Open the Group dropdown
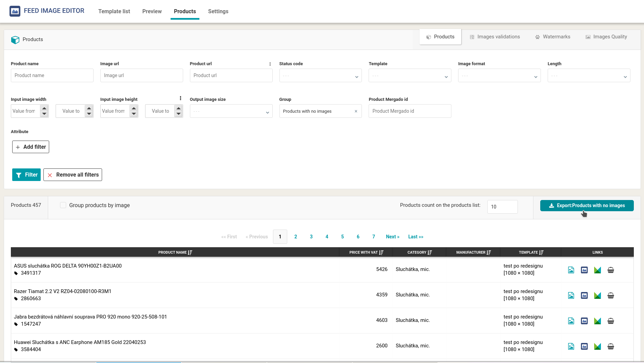 coord(320,111)
